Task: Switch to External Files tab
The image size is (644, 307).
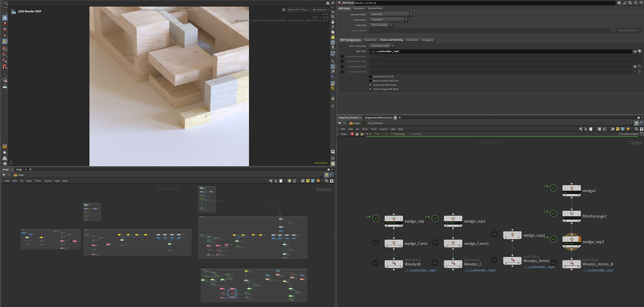Action: click(375, 8)
